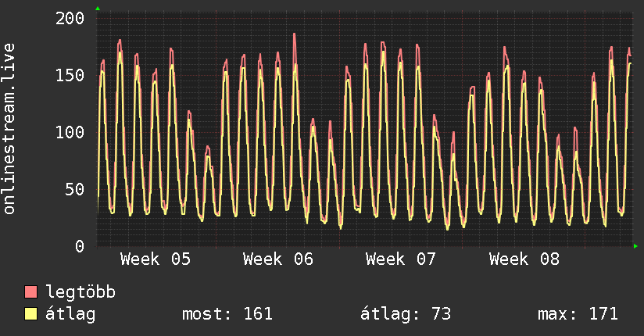Click the 'max: 171' statistic
644x336 pixels.
click(578, 314)
